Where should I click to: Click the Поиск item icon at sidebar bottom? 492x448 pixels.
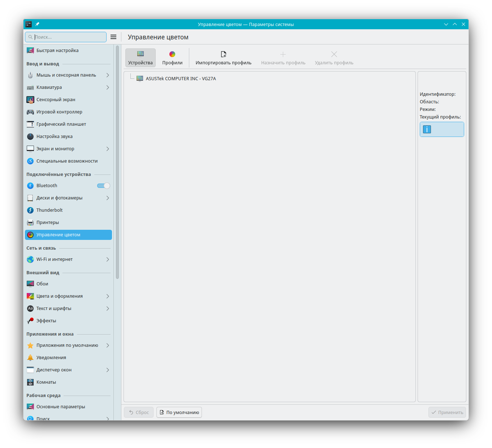(30, 418)
